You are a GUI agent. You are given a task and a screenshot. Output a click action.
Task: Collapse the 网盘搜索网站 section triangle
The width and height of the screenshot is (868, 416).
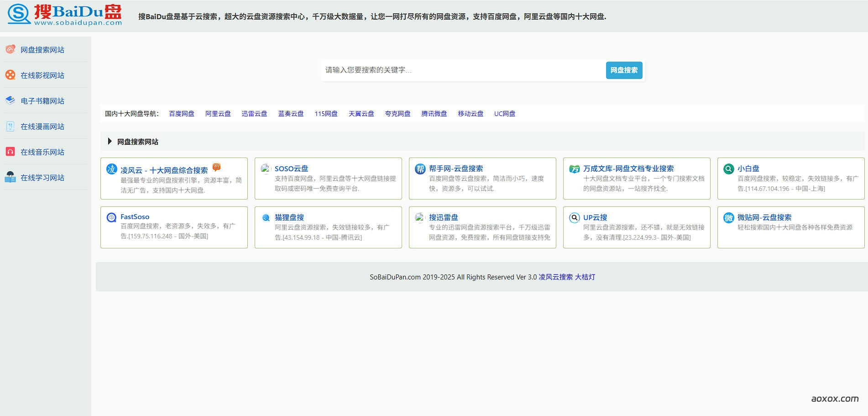[110, 142]
